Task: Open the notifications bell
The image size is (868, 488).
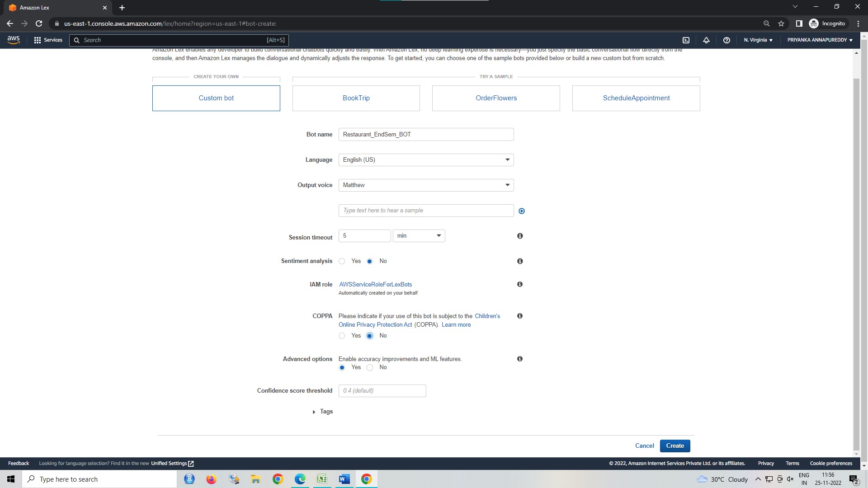Action: (707, 40)
